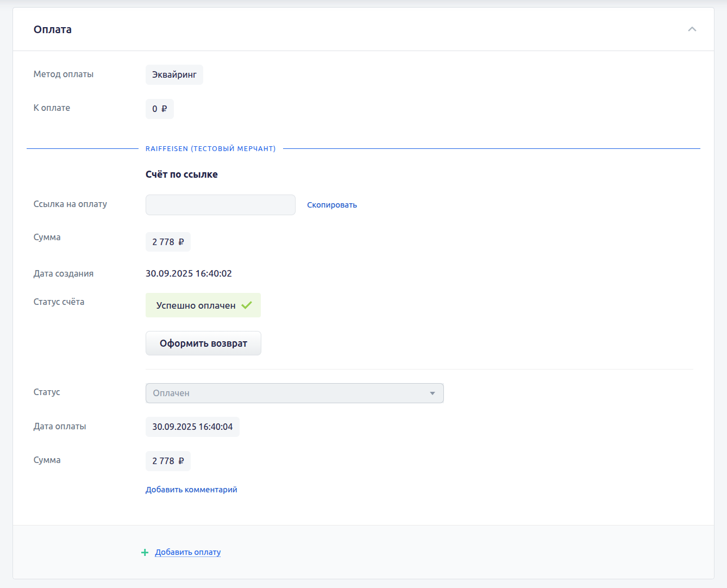
Task: Click the green checkmark icon in the status badge
Action: pos(247,305)
